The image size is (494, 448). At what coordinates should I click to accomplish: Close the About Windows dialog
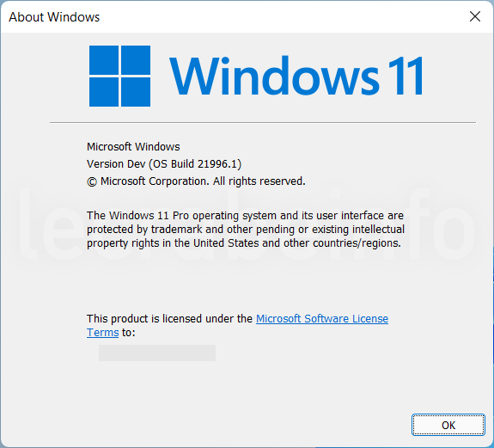coord(475,16)
